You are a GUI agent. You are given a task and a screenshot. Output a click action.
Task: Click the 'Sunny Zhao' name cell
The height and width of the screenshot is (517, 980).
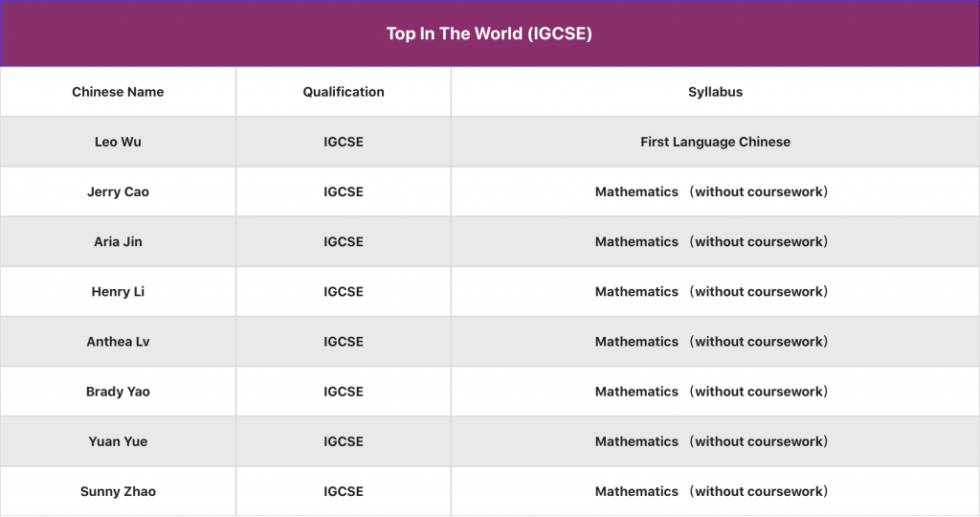coord(118,491)
